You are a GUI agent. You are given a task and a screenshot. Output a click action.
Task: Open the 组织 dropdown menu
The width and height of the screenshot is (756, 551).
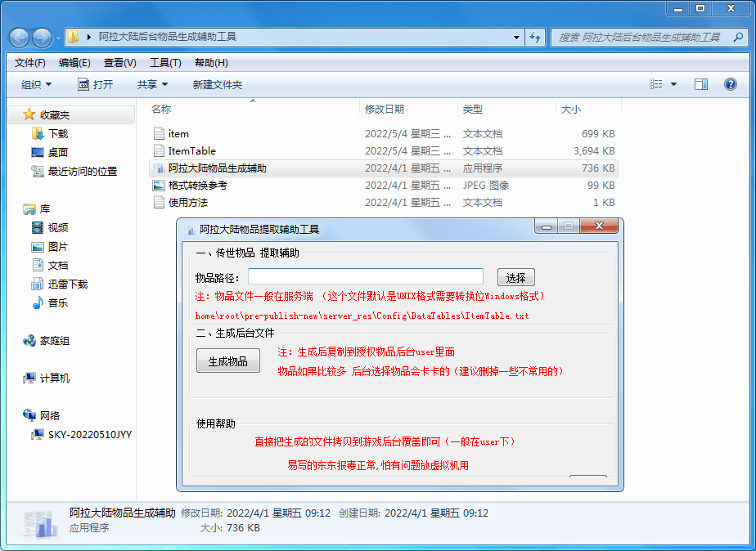coord(36,84)
